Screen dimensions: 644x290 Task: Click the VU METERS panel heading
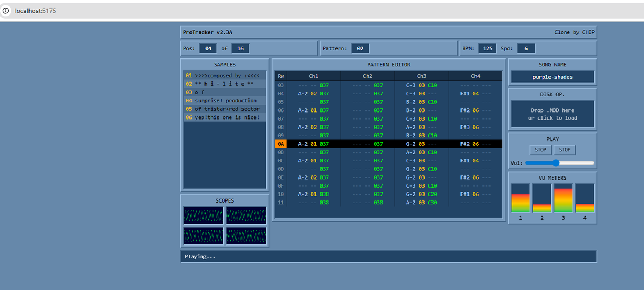tap(553, 178)
